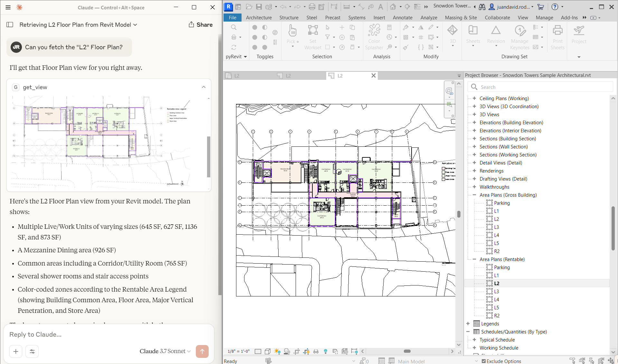Collapse Area Plans (Gross Building)
Viewport: 618px width, 364px height.
[x=474, y=195]
